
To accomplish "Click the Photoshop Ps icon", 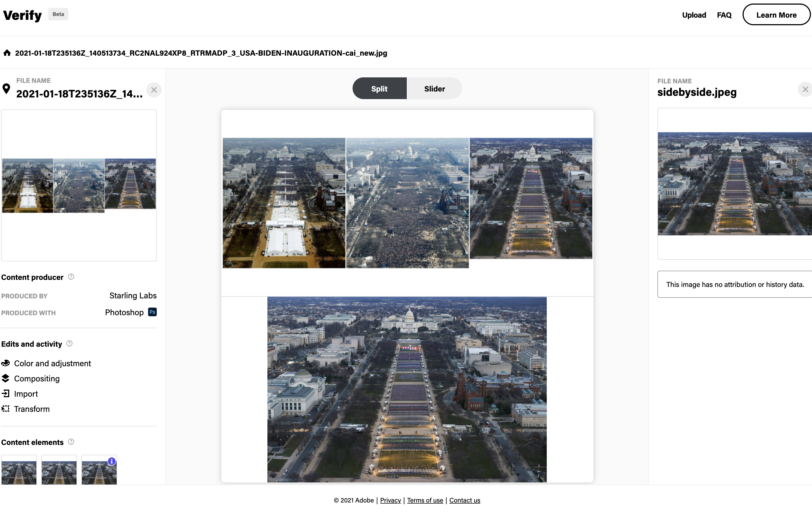I will 152,312.
